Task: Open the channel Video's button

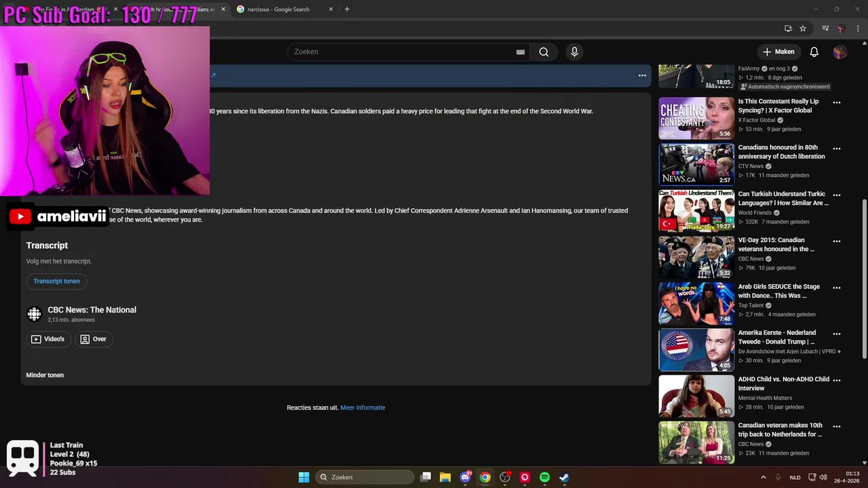Action: (x=49, y=339)
